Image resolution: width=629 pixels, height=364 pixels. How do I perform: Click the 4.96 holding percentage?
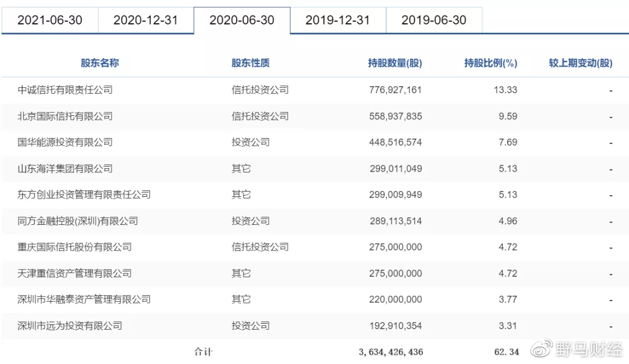click(508, 221)
